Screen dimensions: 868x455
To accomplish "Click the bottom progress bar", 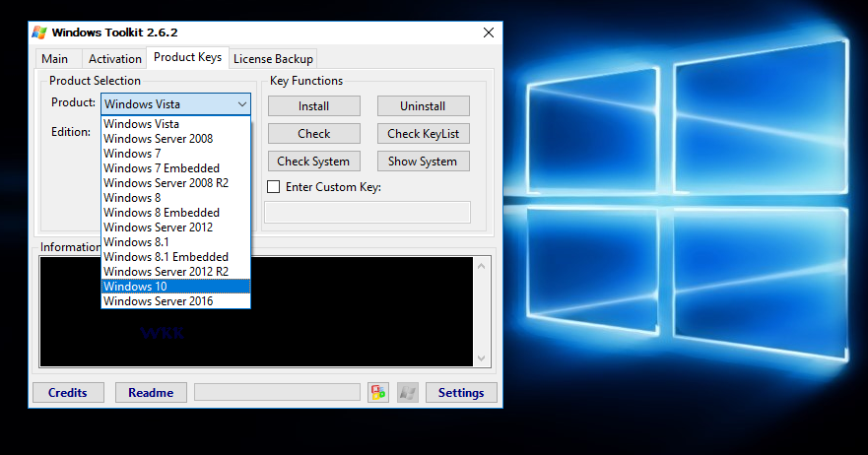I will (277, 392).
